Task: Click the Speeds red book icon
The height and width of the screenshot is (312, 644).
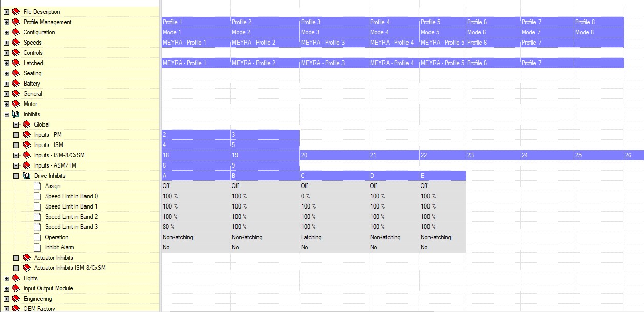Action: (x=16, y=43)
